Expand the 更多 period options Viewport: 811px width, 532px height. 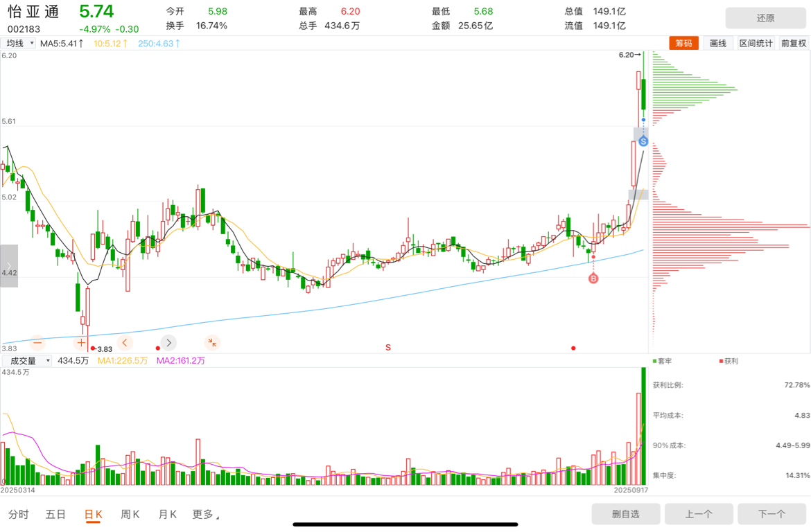(x=206, y=515)
